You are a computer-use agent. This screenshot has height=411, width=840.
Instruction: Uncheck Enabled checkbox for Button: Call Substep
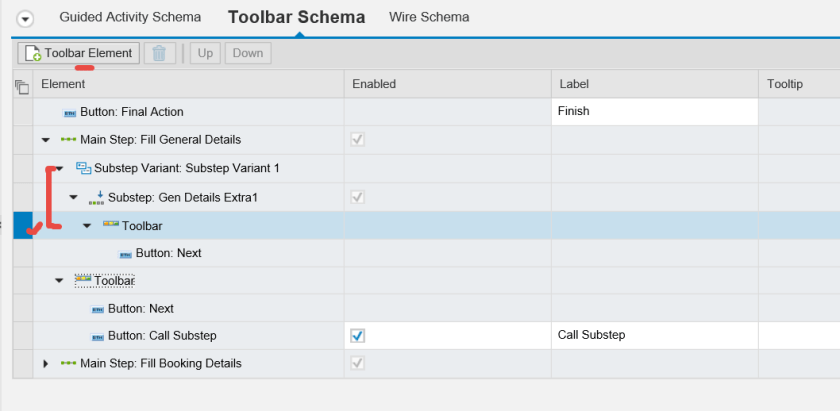[358, 336]
